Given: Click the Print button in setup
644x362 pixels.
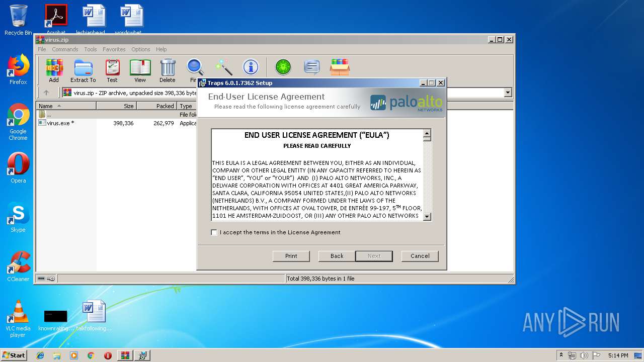Looking at the screenshot, I should pos(291,256).
